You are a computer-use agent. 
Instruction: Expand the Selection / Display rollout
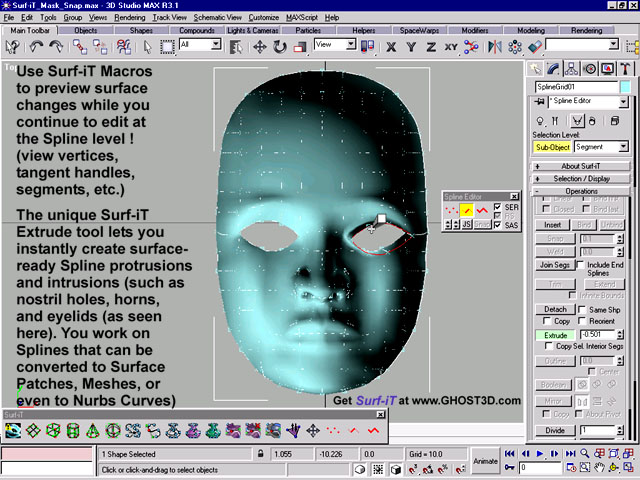581,178
